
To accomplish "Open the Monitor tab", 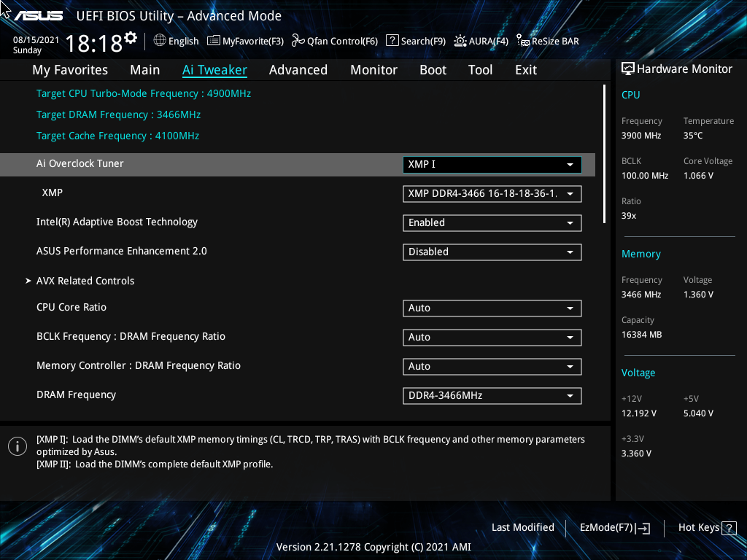I will click(374, 70).
